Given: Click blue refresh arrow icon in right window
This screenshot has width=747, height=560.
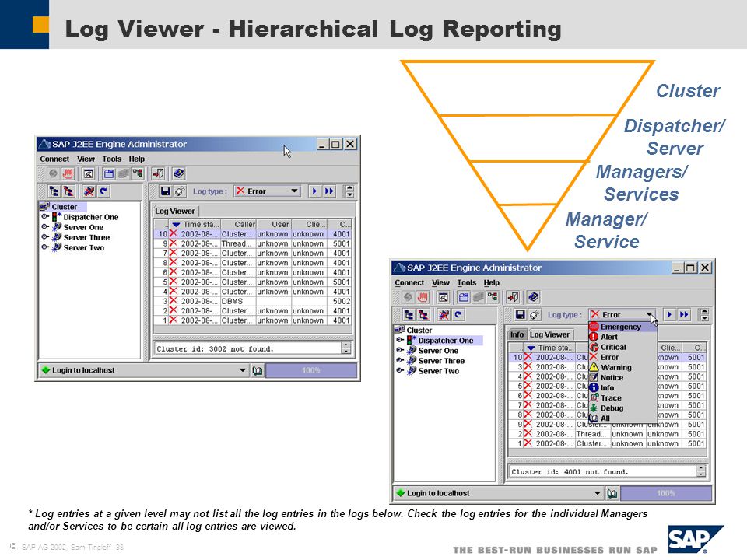Looking at the screenshot, I should click(x=458, y=315).
